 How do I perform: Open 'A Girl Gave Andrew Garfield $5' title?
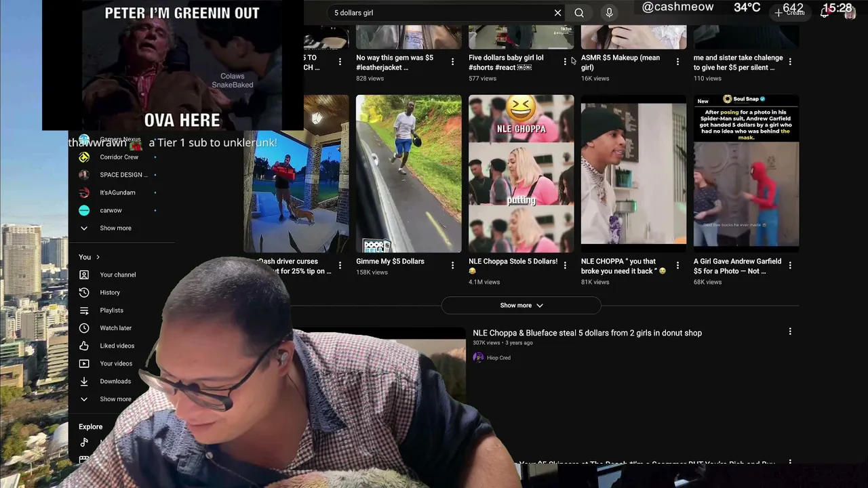coord(737,266)
